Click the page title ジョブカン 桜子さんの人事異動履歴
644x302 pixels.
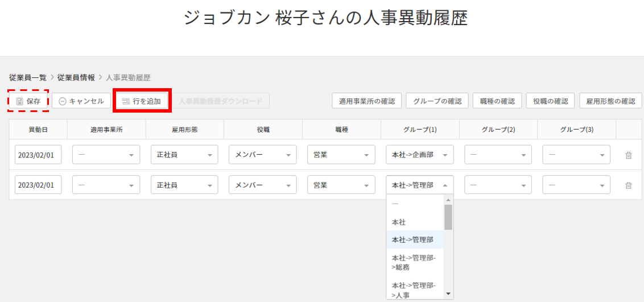[x=325, y=18]
